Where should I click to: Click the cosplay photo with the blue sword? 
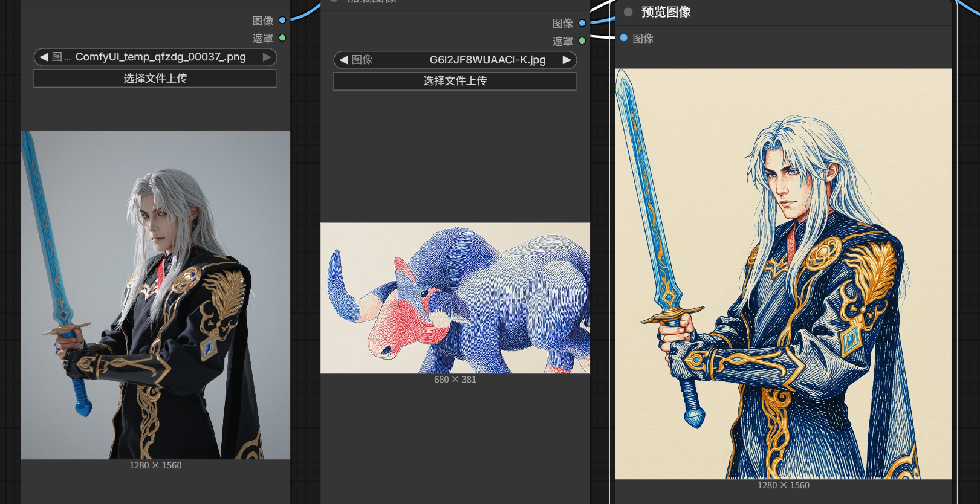155,295
